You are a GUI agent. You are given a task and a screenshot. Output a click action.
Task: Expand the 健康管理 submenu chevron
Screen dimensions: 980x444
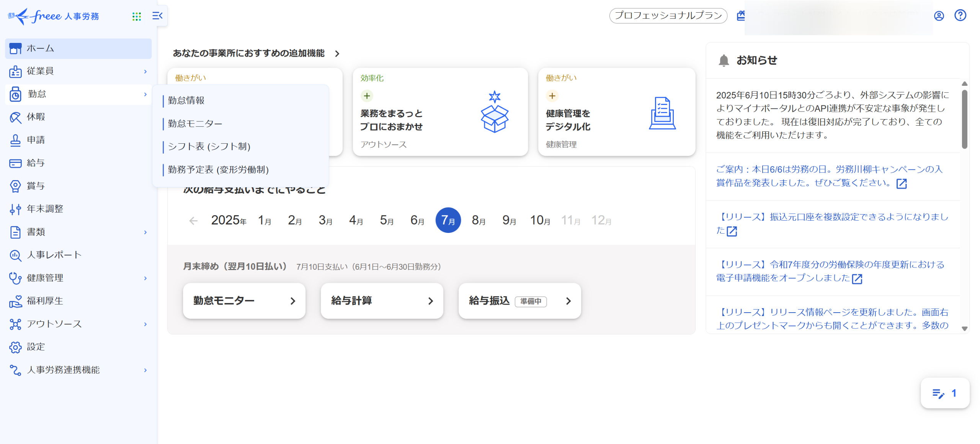(145, 278)
